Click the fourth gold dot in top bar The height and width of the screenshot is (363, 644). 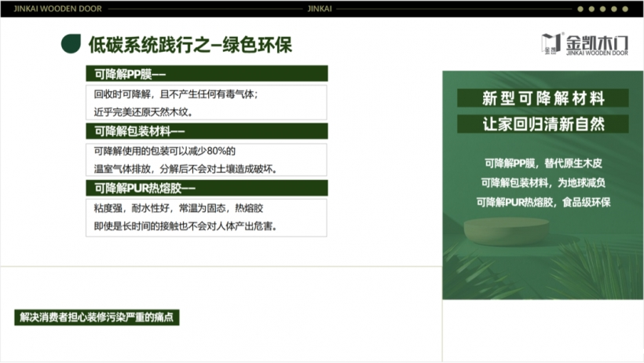pyautogui.click(x=615, y=9)
